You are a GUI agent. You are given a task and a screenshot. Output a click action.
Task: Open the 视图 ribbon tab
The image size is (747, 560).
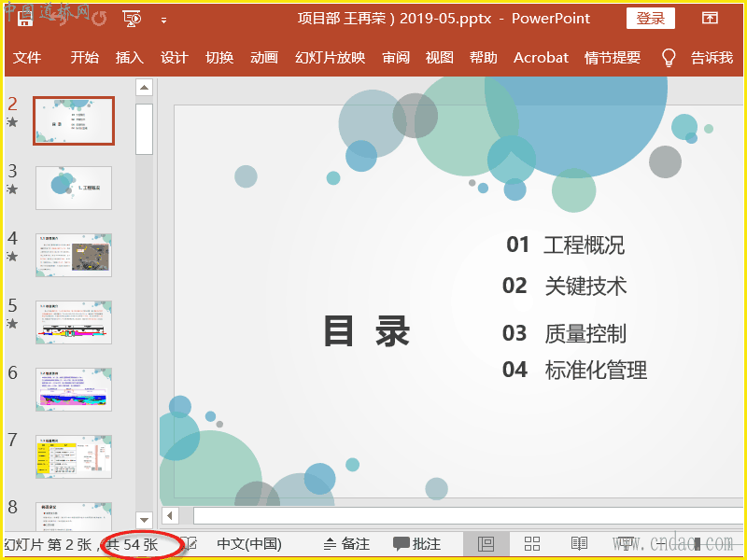tap(439, 58)
